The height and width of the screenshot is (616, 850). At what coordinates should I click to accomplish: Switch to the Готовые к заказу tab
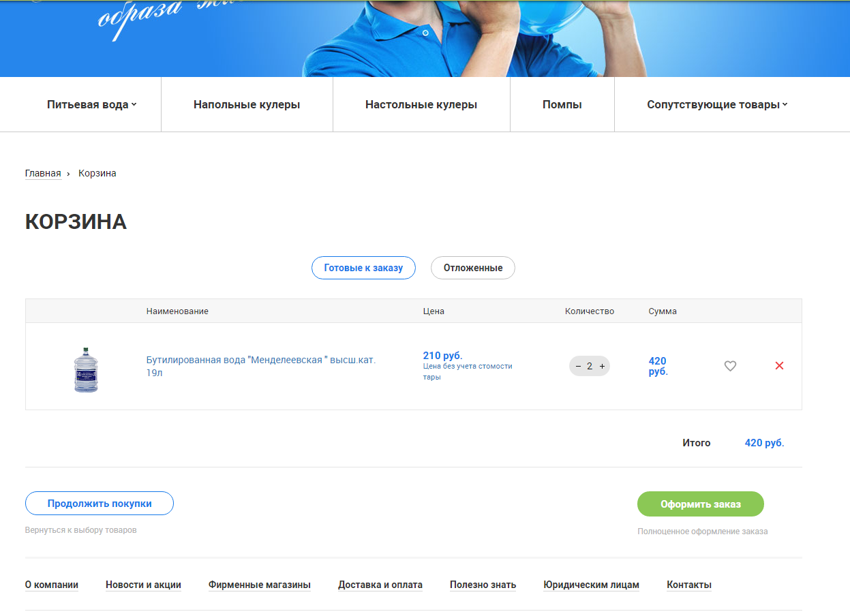363,268
